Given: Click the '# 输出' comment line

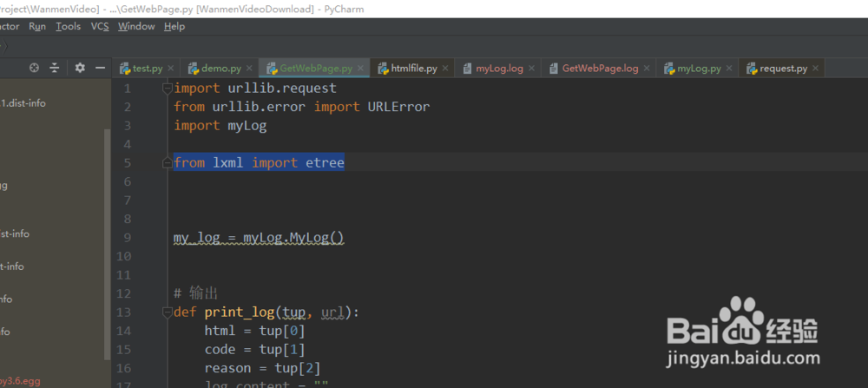Looking at the screenshot, I should click(x=196, y=293).
